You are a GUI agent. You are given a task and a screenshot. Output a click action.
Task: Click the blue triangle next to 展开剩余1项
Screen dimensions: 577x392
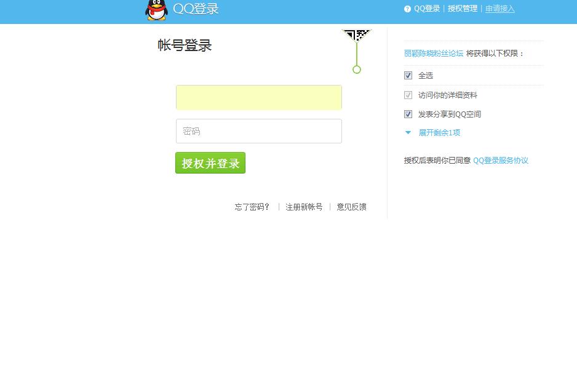(x=408, y=132)
